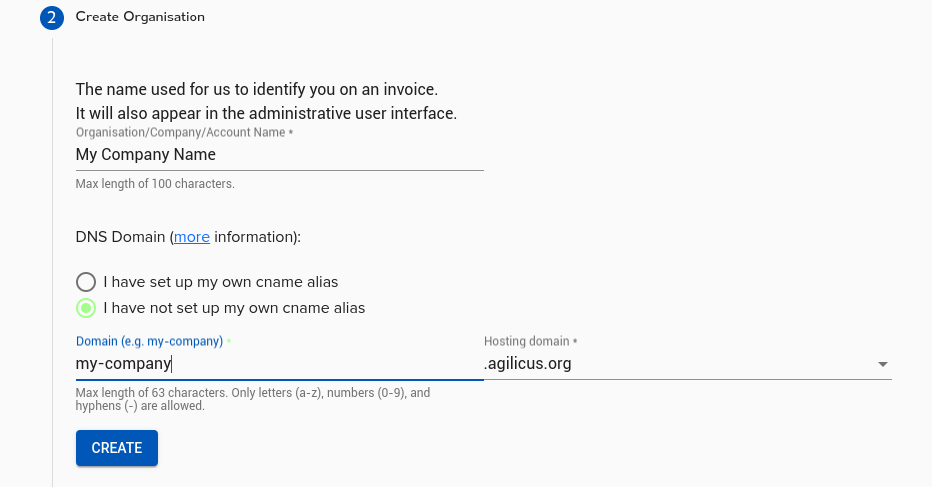Click the My Company Name input field
The width and height of the screenshot is (932, 487).
point(279,155)
